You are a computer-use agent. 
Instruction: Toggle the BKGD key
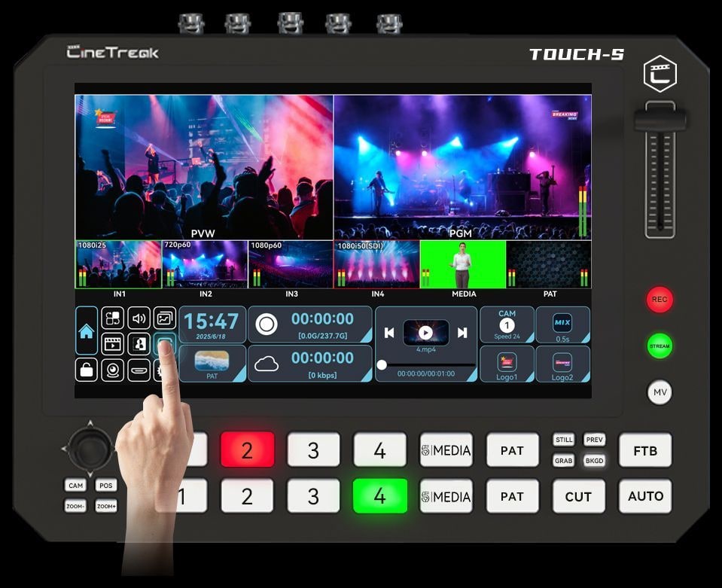594,461
